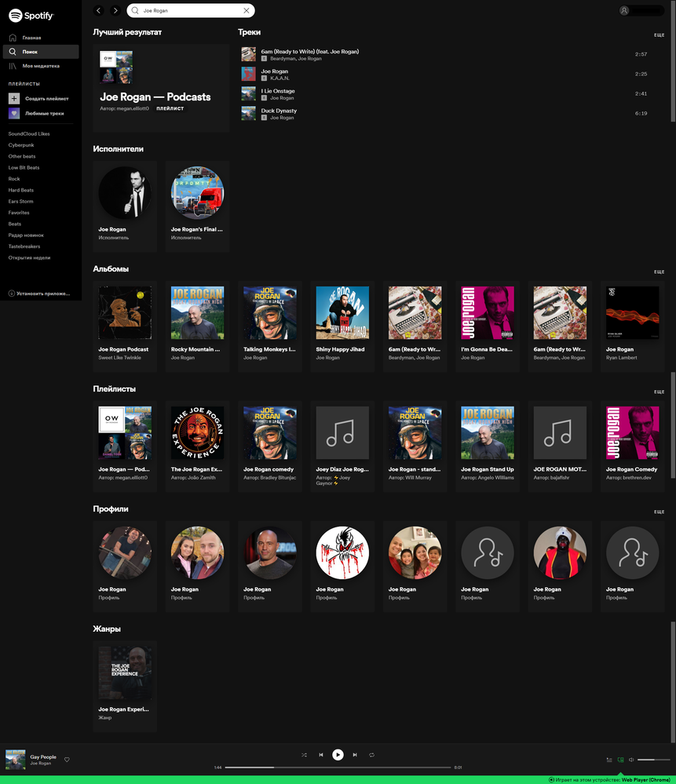This screenshot has height=784, width=676.
Task: Open the SoundCloud Likes playlist
Action: 29,134
